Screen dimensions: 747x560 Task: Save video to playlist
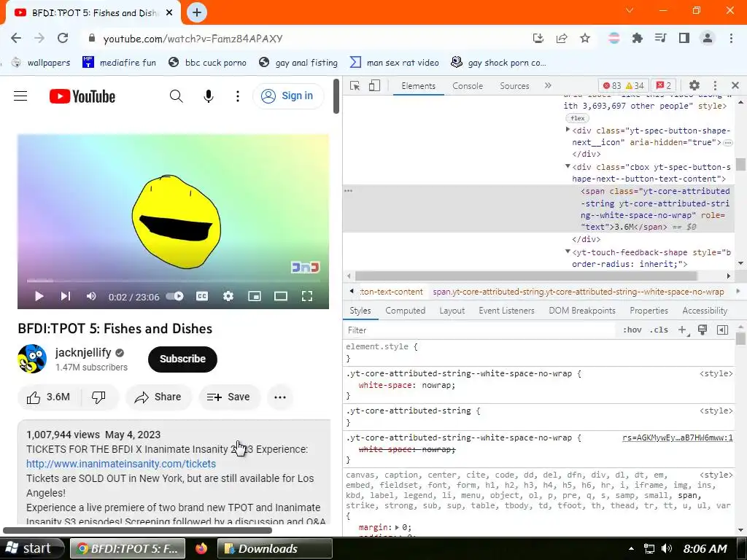[x=228, y=397]
